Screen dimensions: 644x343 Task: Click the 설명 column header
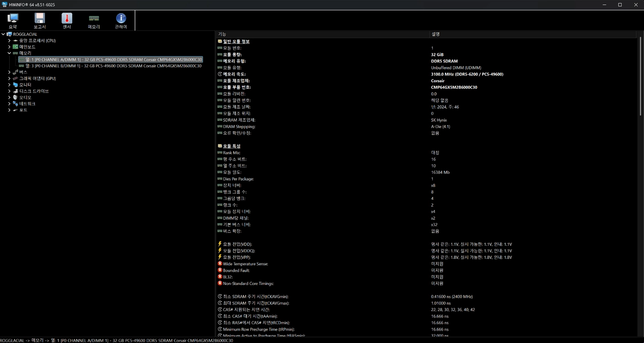533,34
